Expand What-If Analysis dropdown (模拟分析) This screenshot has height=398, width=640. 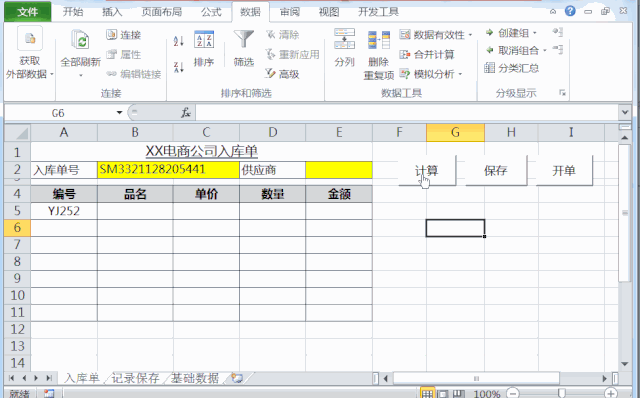pos(460,74)
